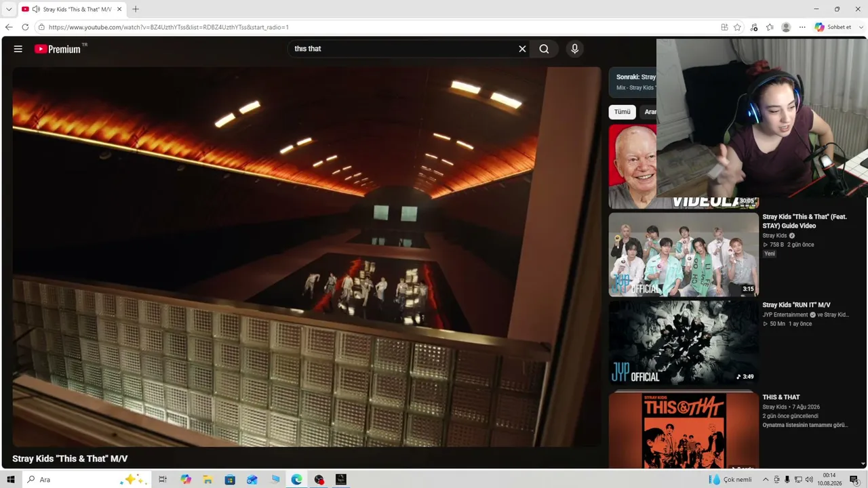This screenshot has height=488, width=868.
Task: Open the Stray Kids channel under Guide Video
Action: (x=774, y=236)
